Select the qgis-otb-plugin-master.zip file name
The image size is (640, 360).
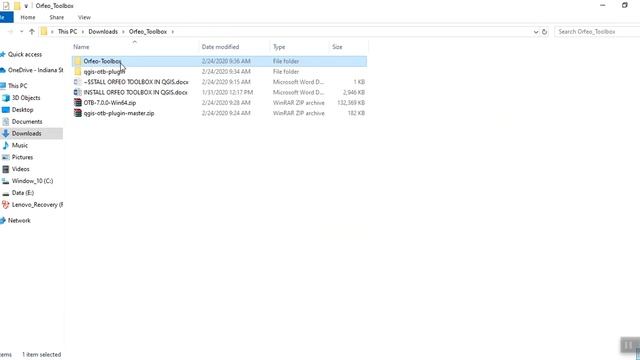[119, 113]
